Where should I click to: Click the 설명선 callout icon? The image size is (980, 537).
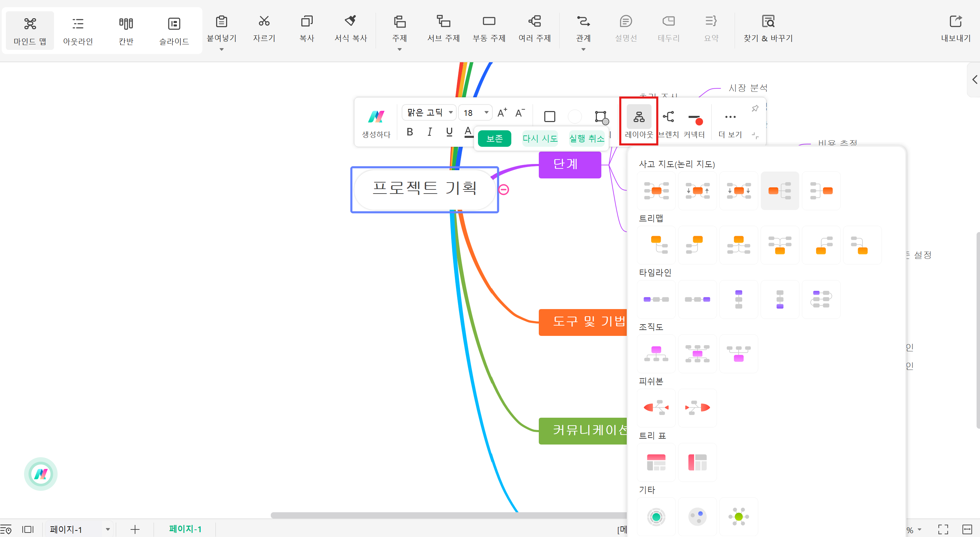tap(626, 21)
